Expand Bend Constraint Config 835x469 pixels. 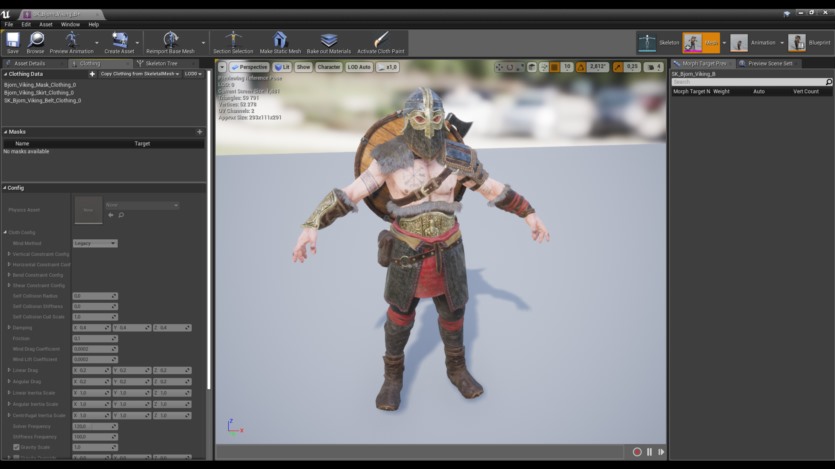tap(9, 275)
